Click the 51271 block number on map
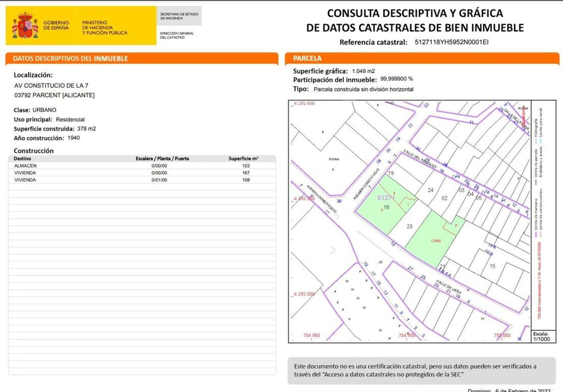 tap(386, 198)
